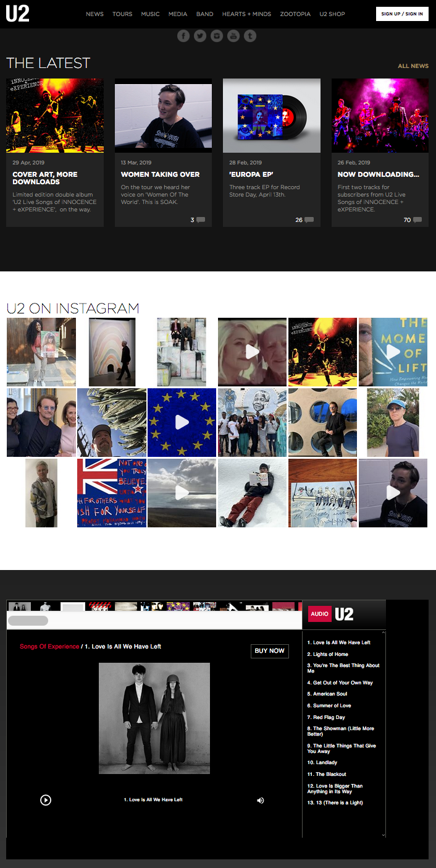The width and height of the screenshot is (436, 868).
Task: Select the 'Lights of Home' track
Action: (x=328, y=654)
